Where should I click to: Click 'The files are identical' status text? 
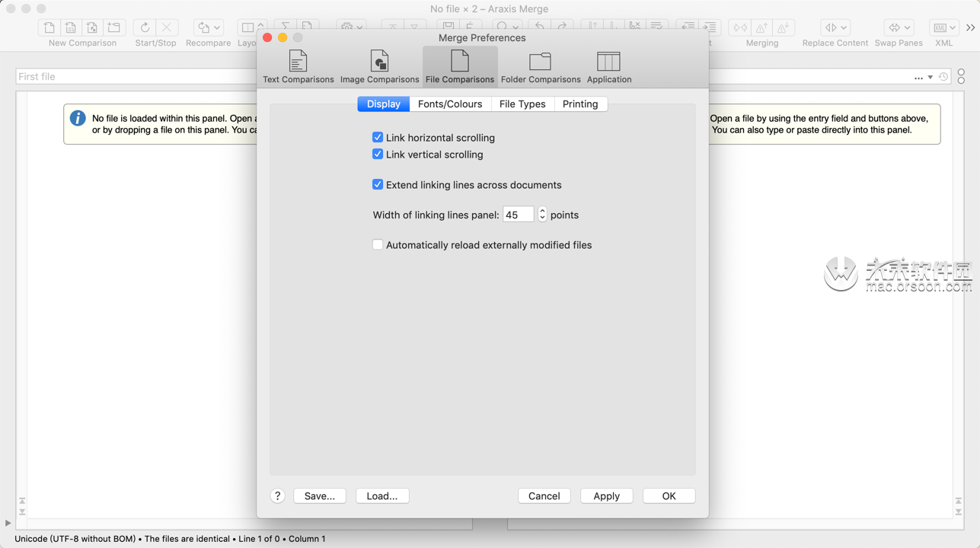[x=187, y=539]
